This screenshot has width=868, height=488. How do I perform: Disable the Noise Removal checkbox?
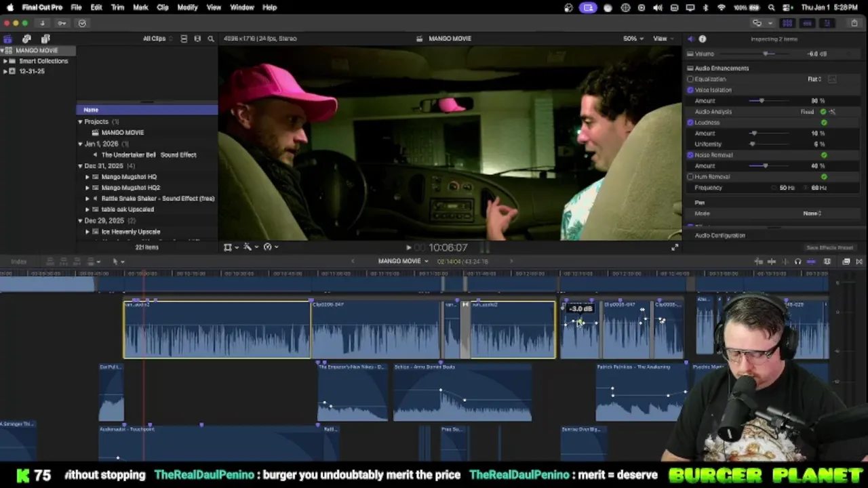point(690,155)
